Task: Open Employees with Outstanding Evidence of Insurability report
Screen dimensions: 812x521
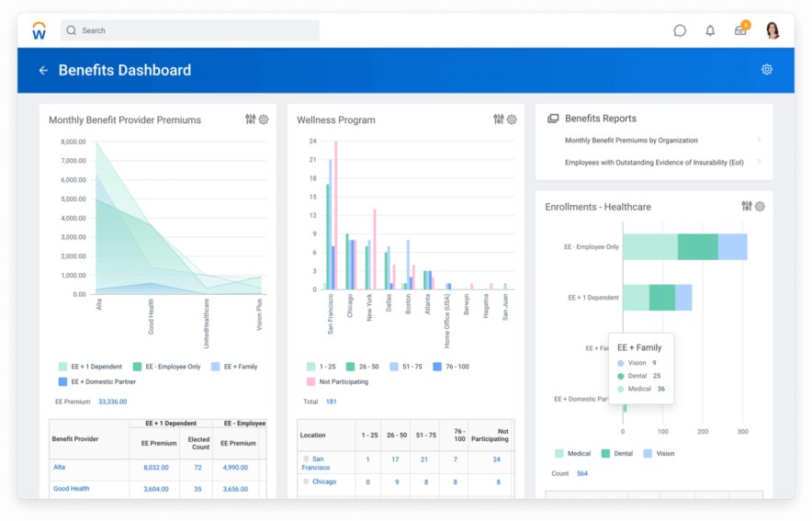Action: (x=654, y=163)
